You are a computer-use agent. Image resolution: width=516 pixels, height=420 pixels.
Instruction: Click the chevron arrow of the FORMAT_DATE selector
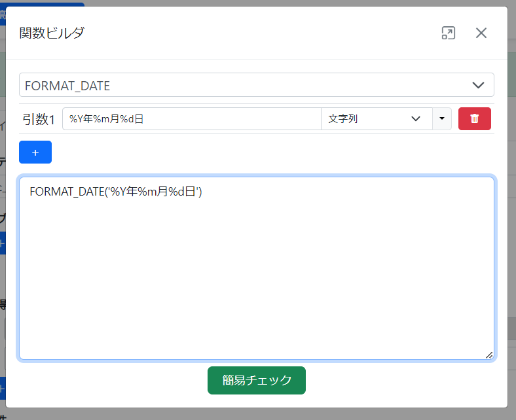tap(478, 85)
